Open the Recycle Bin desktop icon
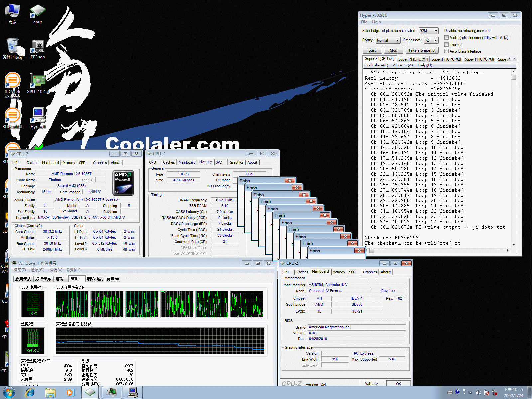532x399 pixels. tap(13, 48)
